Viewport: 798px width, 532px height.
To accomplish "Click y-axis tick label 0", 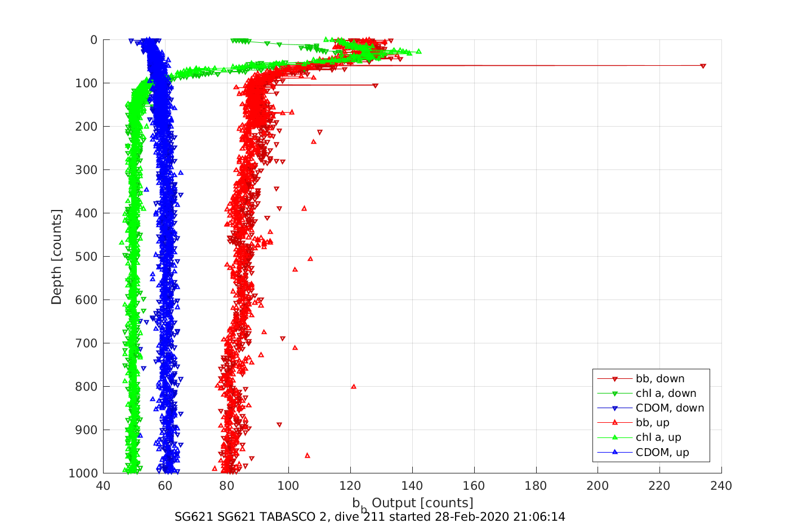I will tap(94, 40).
